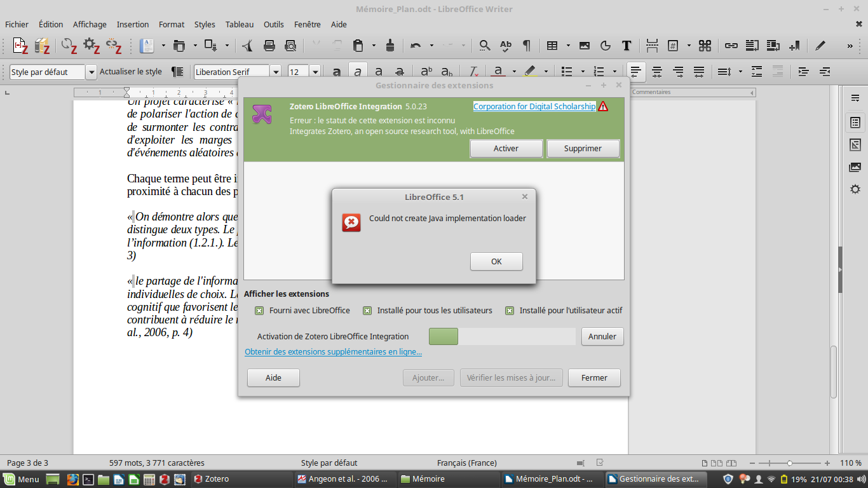Viewport: 868px width, 488px height.
Task: Insert hyperlink chain icon
Action: pyautogui.click(x=731, y=46)
